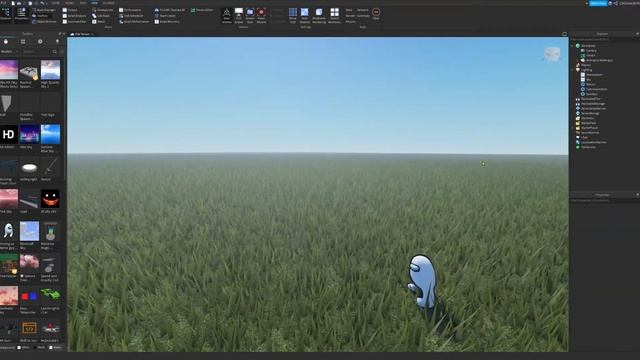Start Video Record
The width and height of the screenshot is (640, 360).
coord(262,16)
